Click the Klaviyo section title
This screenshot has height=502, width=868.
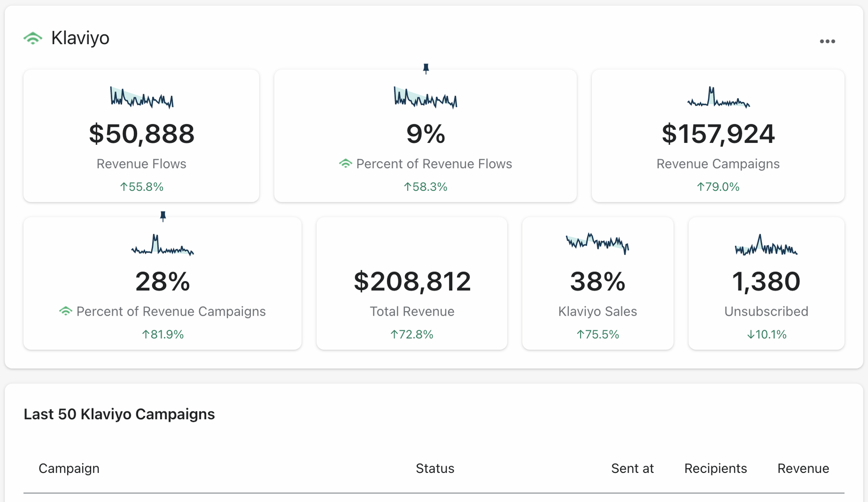click(80, 38)
